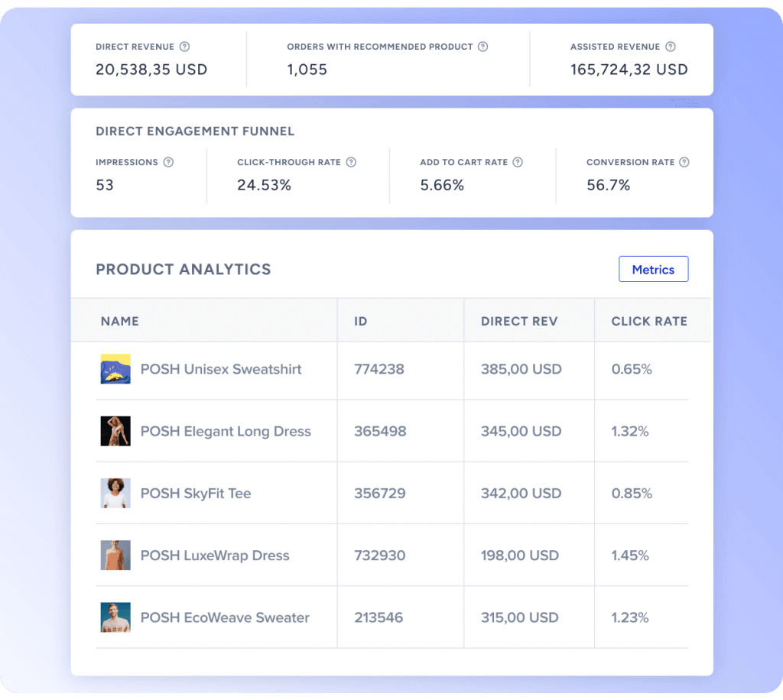Open the Direct Revenue help tooltip

(x=184, y=47)
